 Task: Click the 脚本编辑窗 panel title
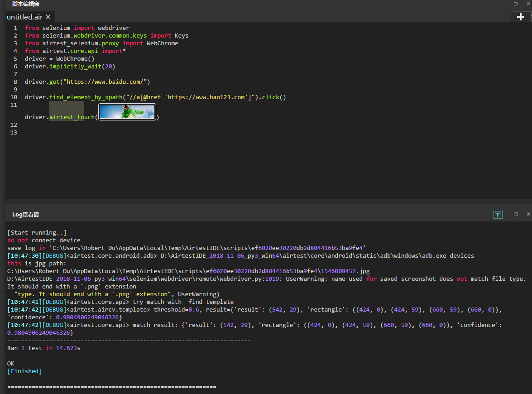click(x=26, y=4)
